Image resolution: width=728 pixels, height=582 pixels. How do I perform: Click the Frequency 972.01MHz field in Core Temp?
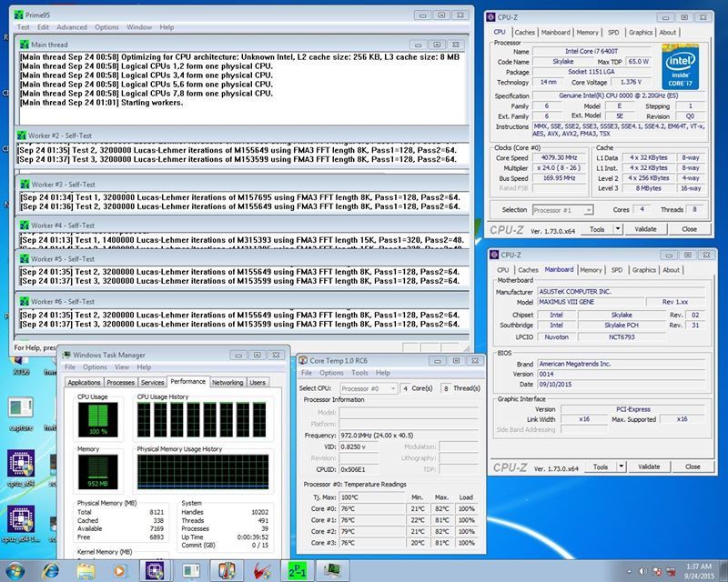click(x=409, y=436)
